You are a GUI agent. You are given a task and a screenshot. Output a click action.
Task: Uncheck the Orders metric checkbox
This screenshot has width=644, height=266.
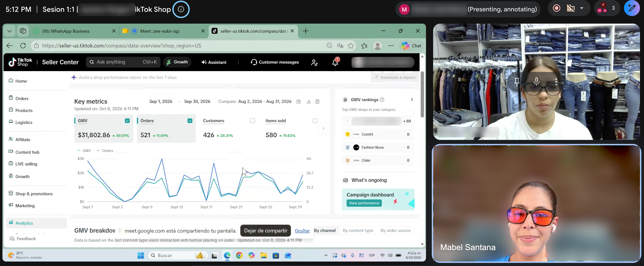point(190,121)
